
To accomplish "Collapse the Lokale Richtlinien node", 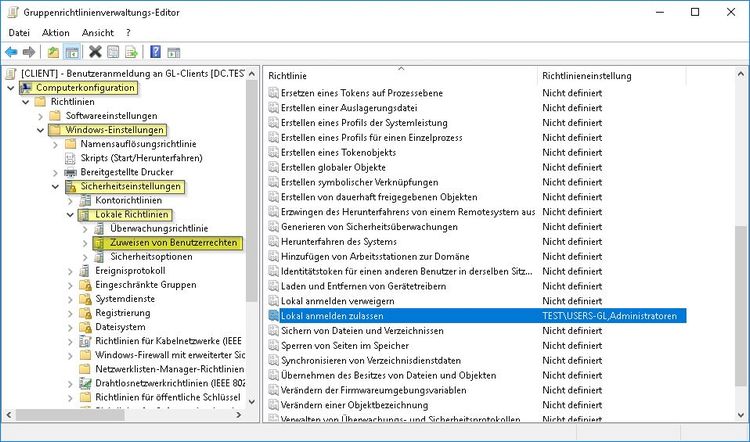I will pos(70,215).
